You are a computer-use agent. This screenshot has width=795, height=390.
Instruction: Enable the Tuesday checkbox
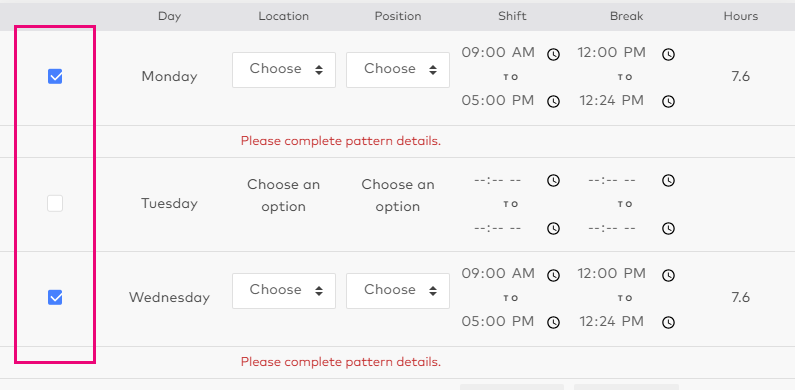[55, 204]
